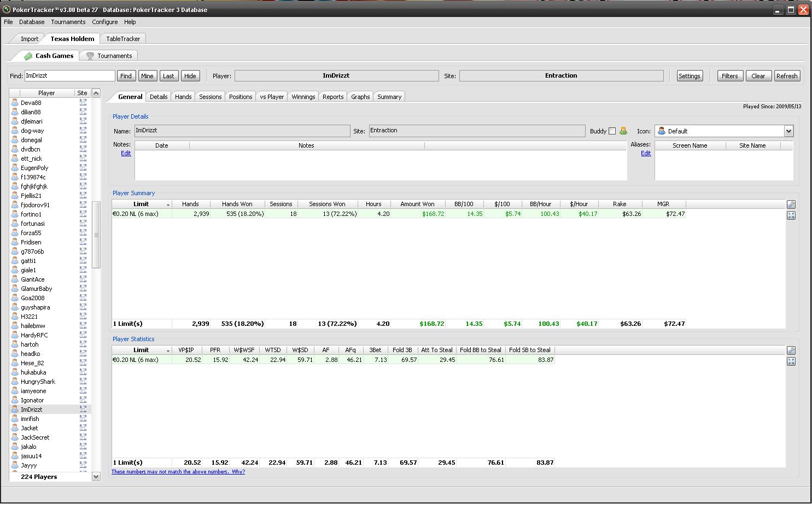
Task: Click the player icon beside fortunasi
Action: click(15, 224)
